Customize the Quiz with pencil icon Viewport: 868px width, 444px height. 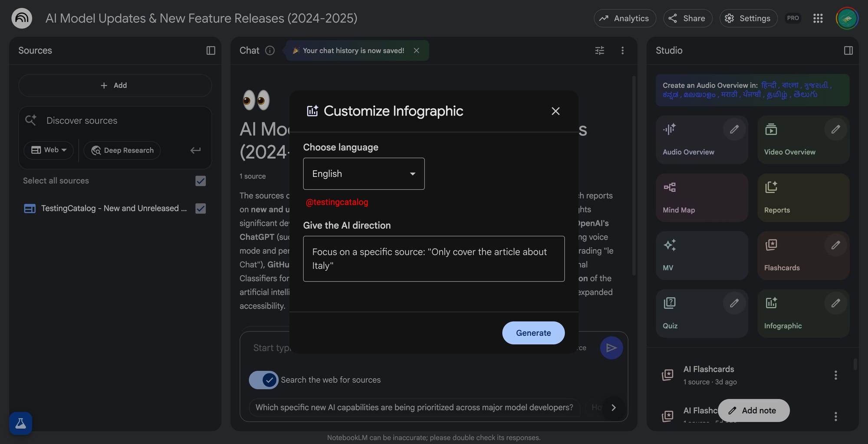click(734, 303)
